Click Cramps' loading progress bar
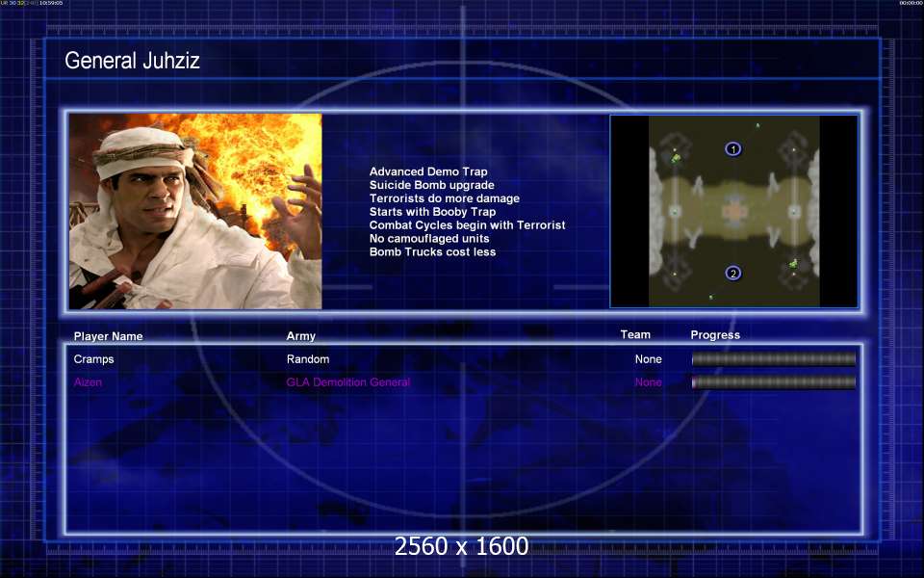The image size is (924, 578). (x=774, y=359)
